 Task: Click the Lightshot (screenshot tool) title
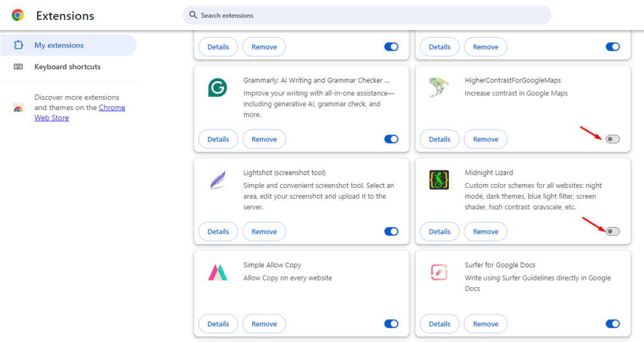click(284, 172)
